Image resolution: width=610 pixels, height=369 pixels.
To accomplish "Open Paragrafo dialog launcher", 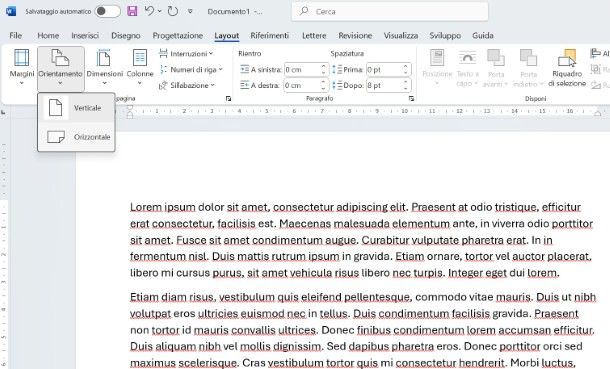I will click(x=411, y=99).
